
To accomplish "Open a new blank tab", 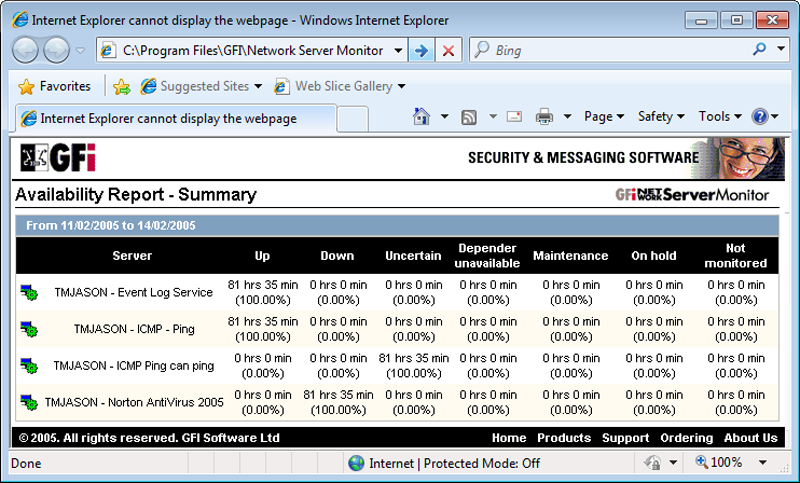I will point(353,119).
